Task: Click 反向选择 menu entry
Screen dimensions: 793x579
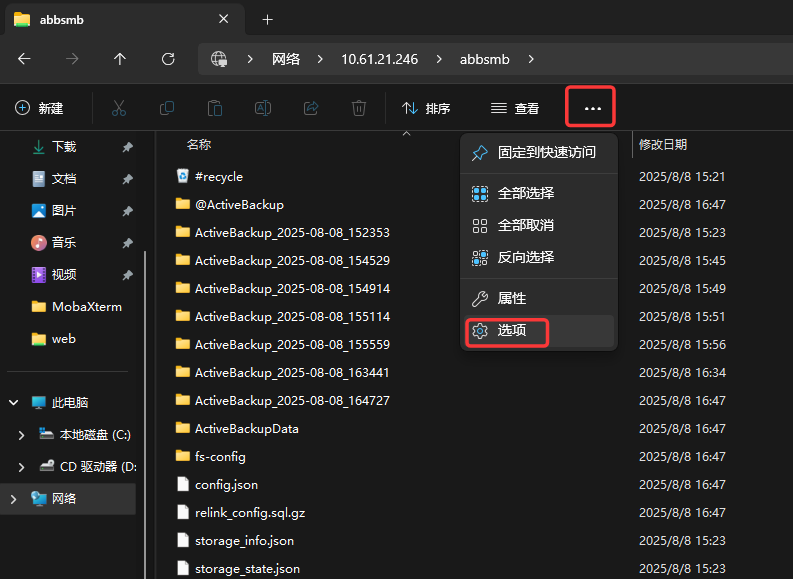Action: (525, 257)
